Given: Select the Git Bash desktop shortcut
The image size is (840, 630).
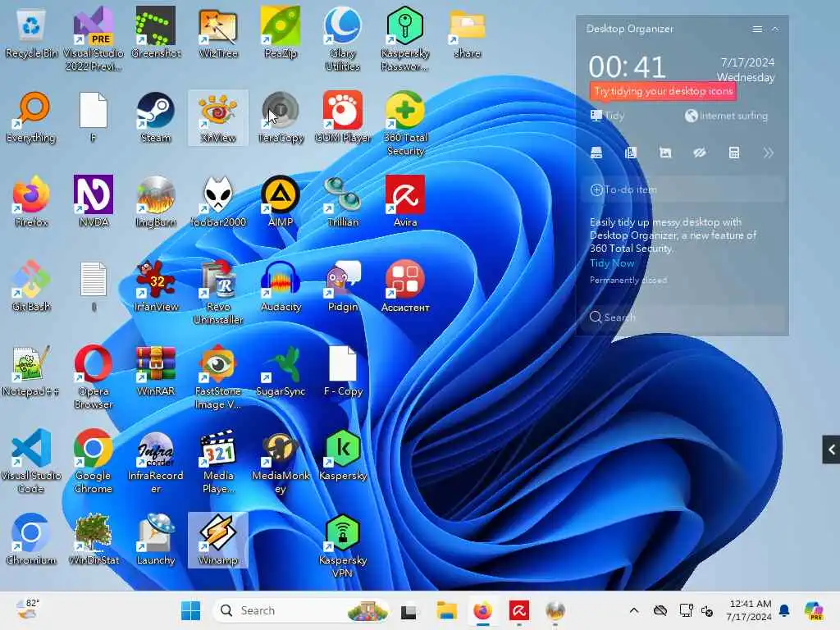Looking at the screenshot, I should point(31,286).
